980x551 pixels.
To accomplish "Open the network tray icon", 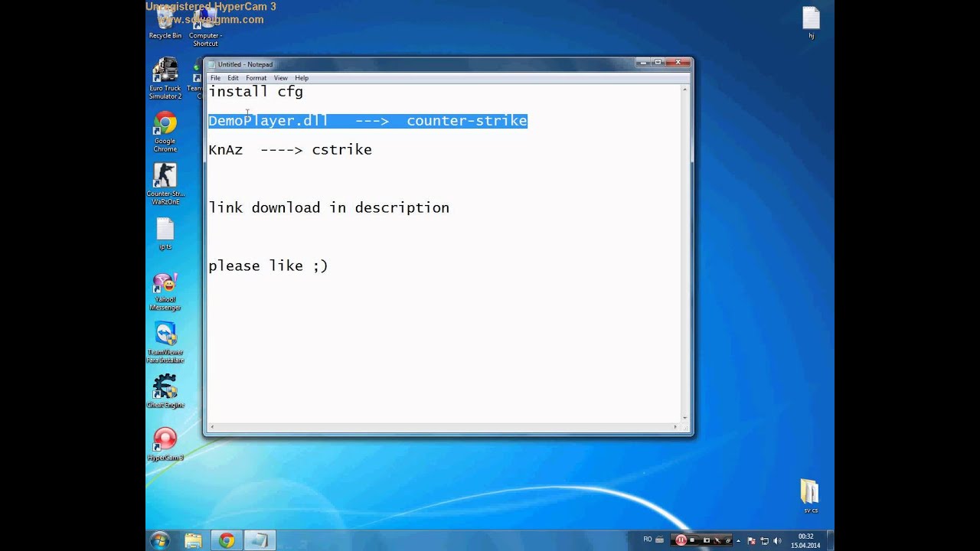I will coord(764,541).
